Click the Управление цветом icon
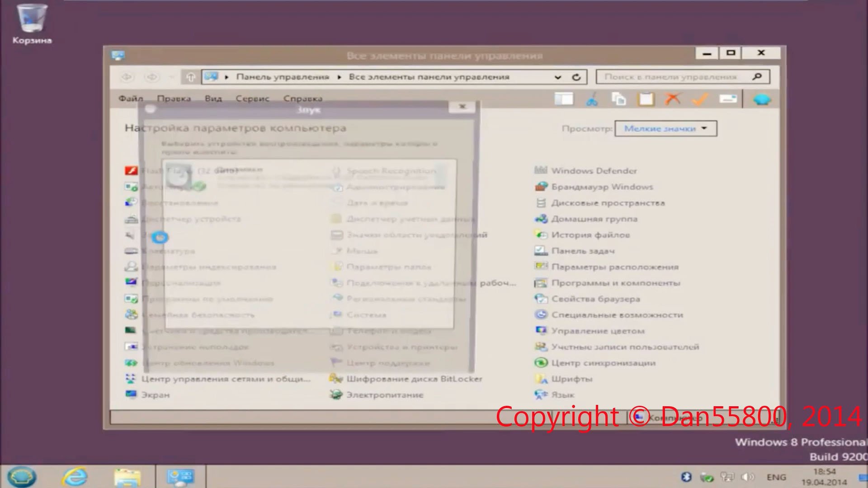Image resolution: width=868 pixels, height=488 pixels. [x=541, y=330]
